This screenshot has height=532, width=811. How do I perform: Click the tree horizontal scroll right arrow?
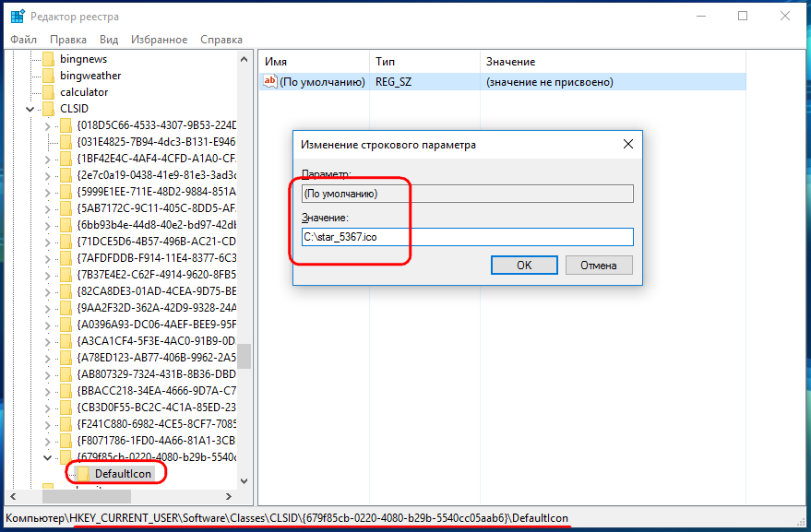229,496
